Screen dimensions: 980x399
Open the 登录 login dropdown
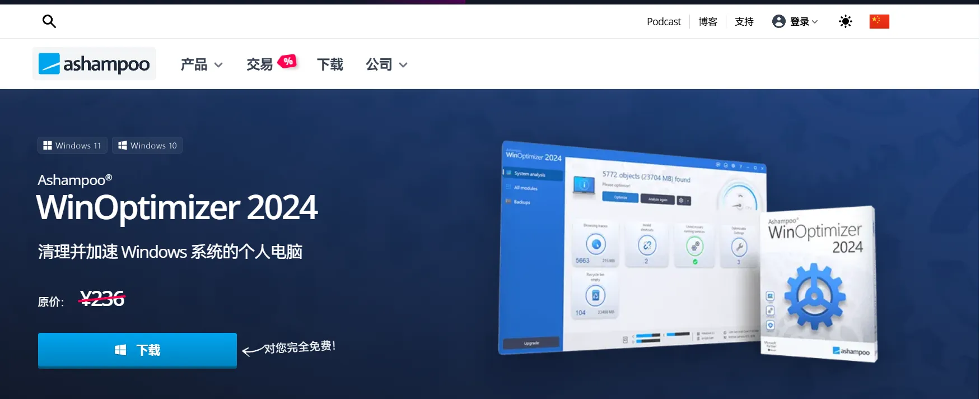pos(804,22)
